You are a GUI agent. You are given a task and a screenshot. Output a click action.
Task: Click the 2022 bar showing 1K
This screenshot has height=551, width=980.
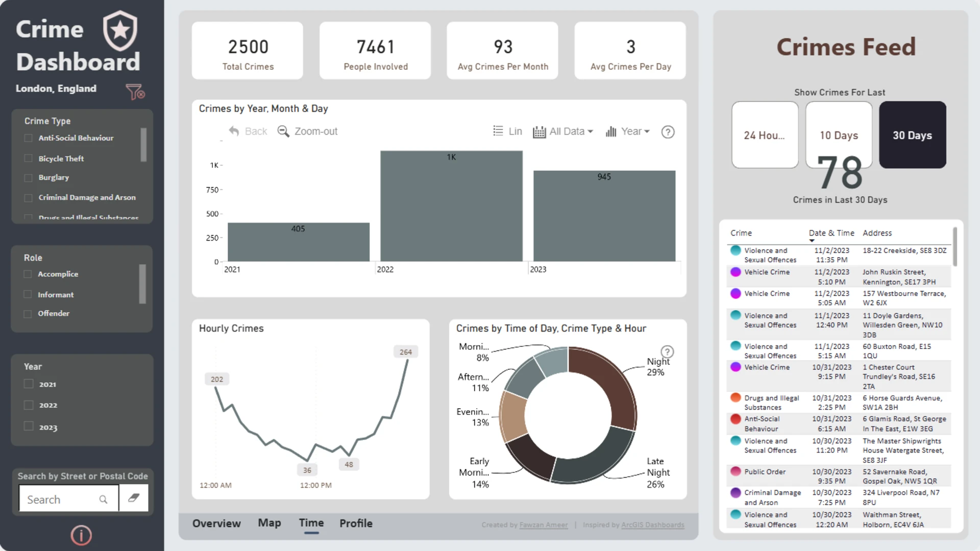451,206
